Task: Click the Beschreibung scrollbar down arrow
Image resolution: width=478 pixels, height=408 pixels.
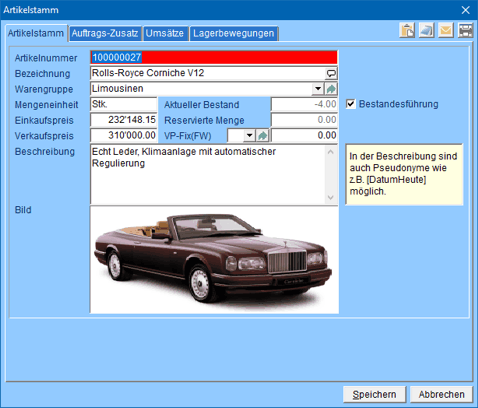Action: [331, 197]
